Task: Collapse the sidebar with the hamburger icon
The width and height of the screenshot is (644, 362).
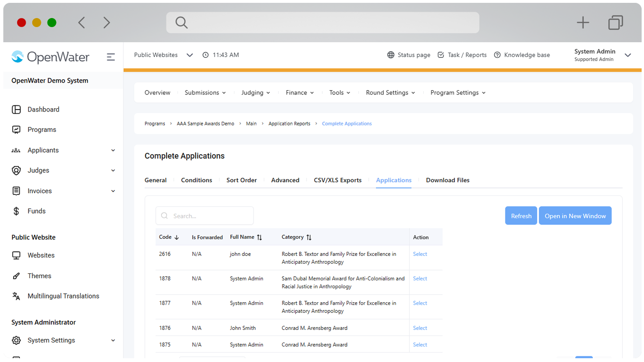Action: [x=111, y=57]
